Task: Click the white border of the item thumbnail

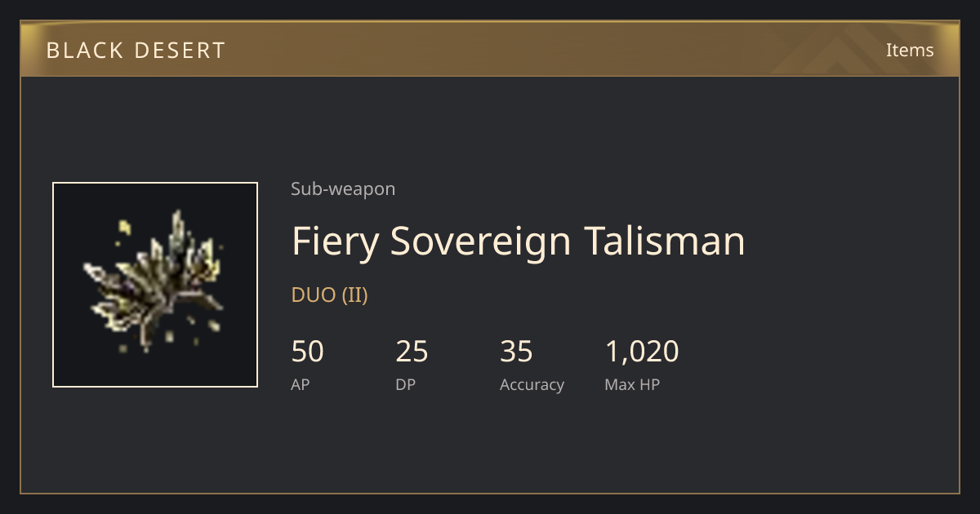Action: [155, 183]
